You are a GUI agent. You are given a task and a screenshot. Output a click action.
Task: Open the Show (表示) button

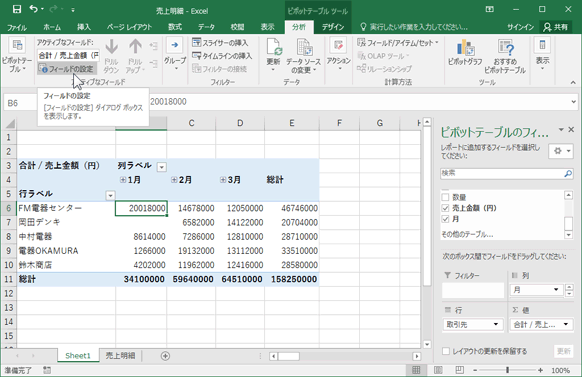coord(542,54)
